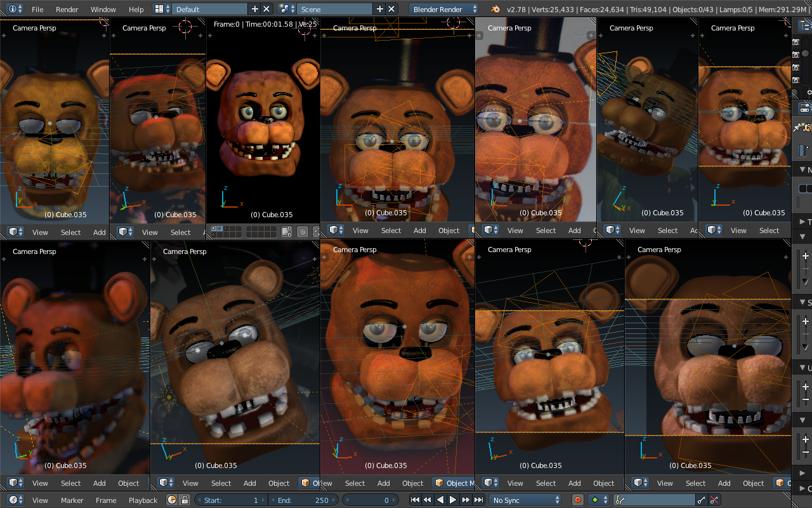
Task: Collapse the S panel in properties
Action: (x=802, y=302)
